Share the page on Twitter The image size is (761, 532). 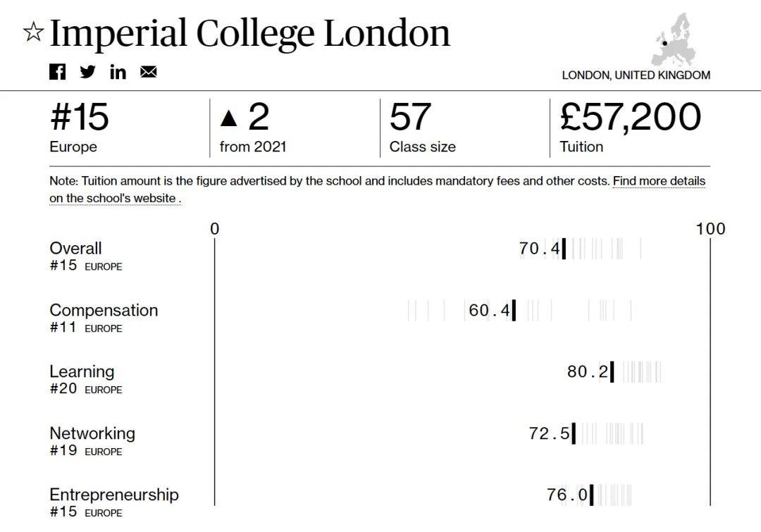(87, 71)
